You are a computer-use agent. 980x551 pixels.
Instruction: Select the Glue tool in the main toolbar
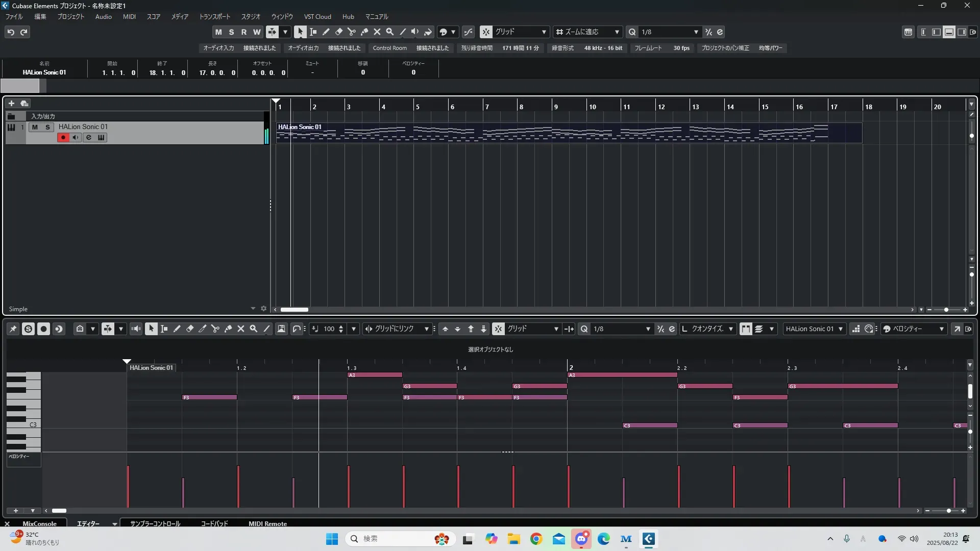pyautogui.click(x=364, y=32)
